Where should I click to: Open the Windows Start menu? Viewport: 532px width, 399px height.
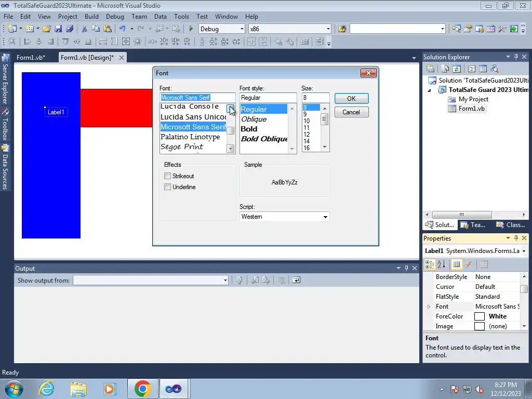coord(14,389)
